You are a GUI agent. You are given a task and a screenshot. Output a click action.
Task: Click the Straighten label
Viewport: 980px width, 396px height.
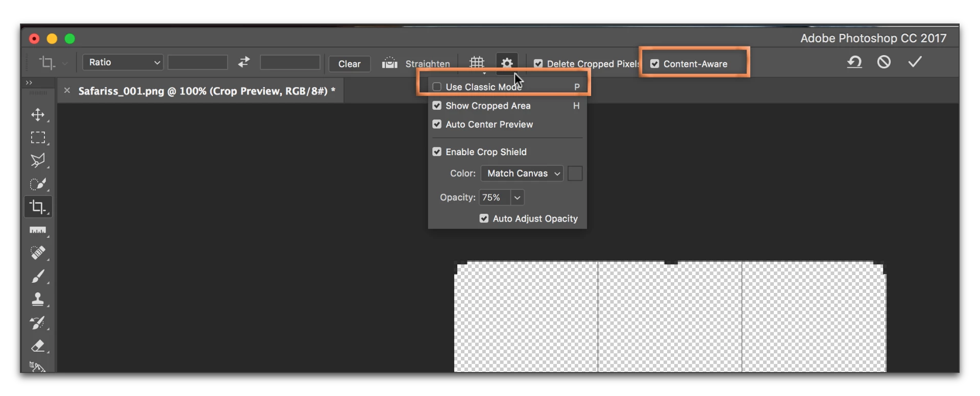click(428, 64)
